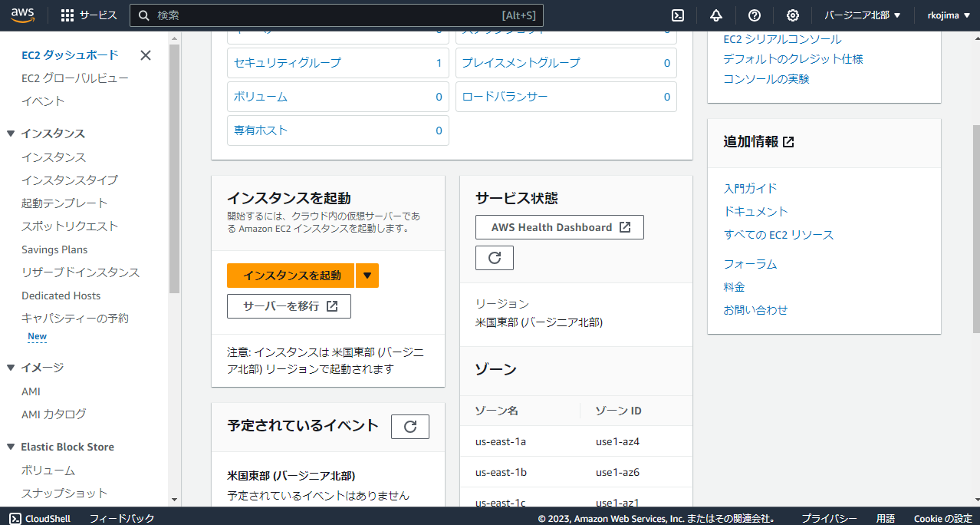Open インスタンス list in sidebar
This screenshot has width=980, height=525.
(x=54, y=157)
